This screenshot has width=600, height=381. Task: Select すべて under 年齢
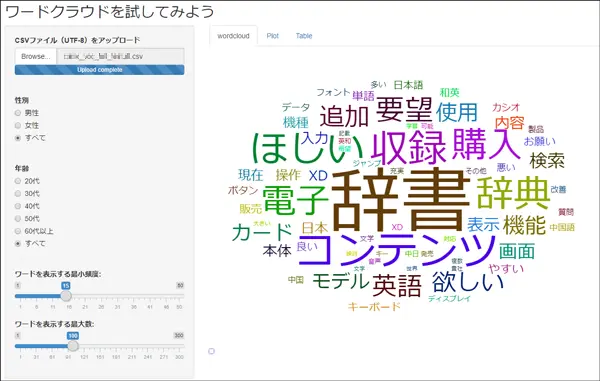point(18,243)
